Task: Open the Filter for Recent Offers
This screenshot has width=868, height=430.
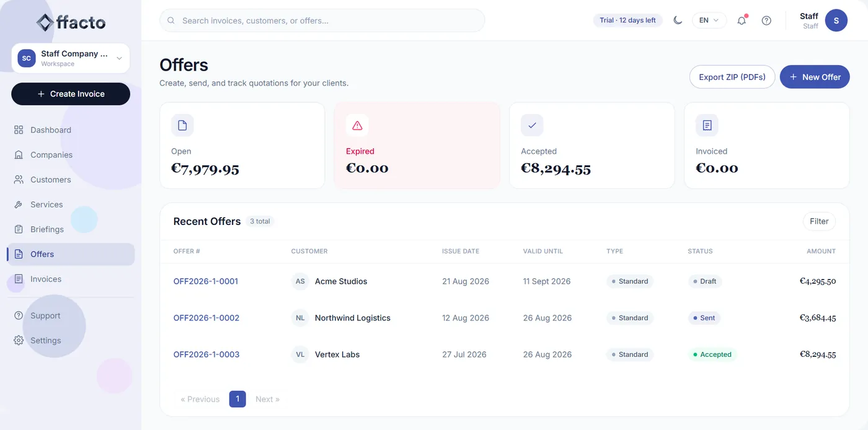Action: [x=819, y=221]
